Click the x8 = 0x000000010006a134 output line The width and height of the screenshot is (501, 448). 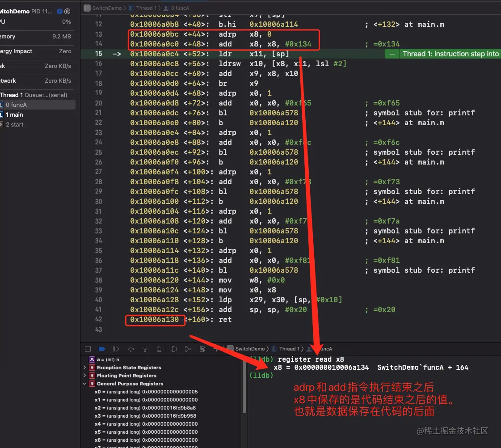(371, 368)
